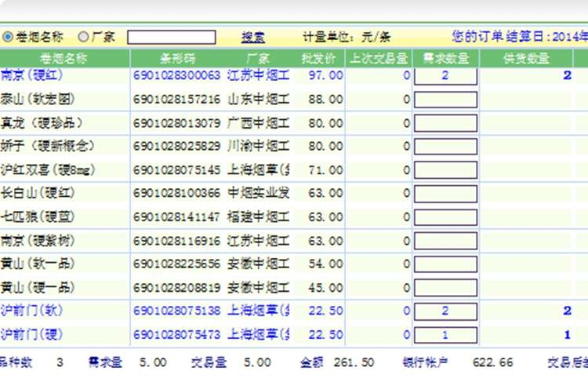
Task: Click the 条形码 column header
Action: (177, 58)
